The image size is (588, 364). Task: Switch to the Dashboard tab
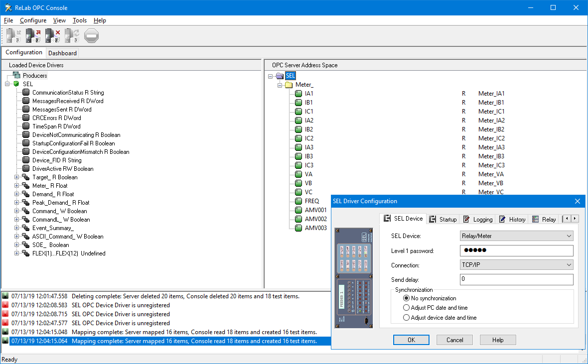point(62,53)
